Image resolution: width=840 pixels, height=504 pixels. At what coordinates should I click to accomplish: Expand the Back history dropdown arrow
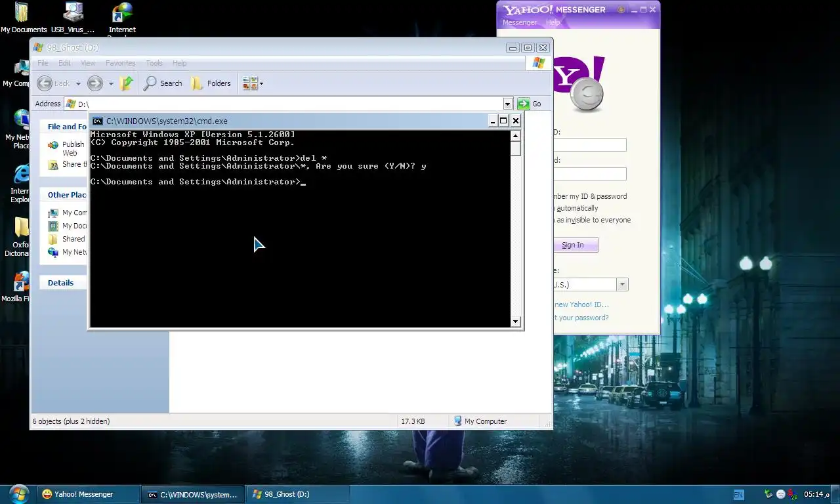78,83
